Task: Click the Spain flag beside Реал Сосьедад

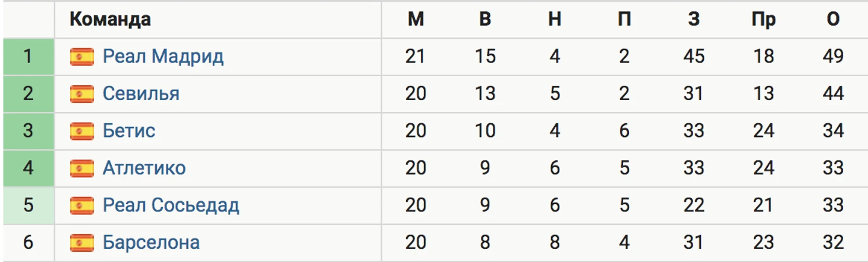Action: pos(82,205)
